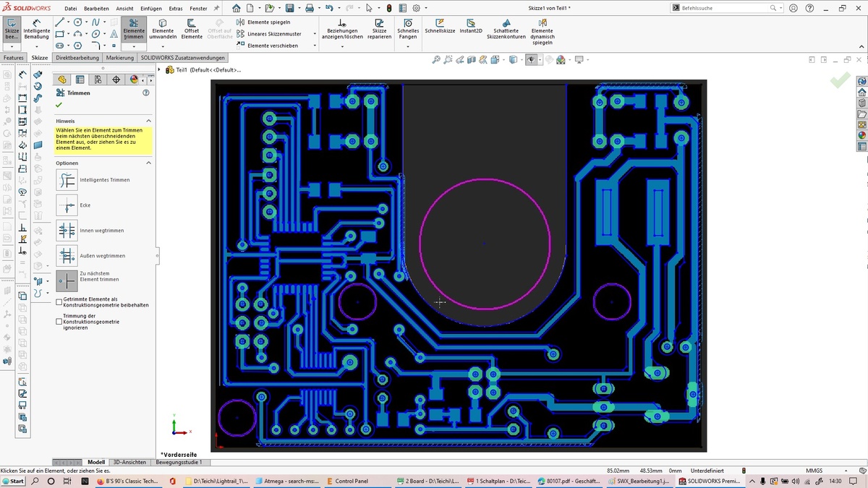Click the rebuild traffic light icon
This screenshot has width=868, height=488.
[389, 9]
